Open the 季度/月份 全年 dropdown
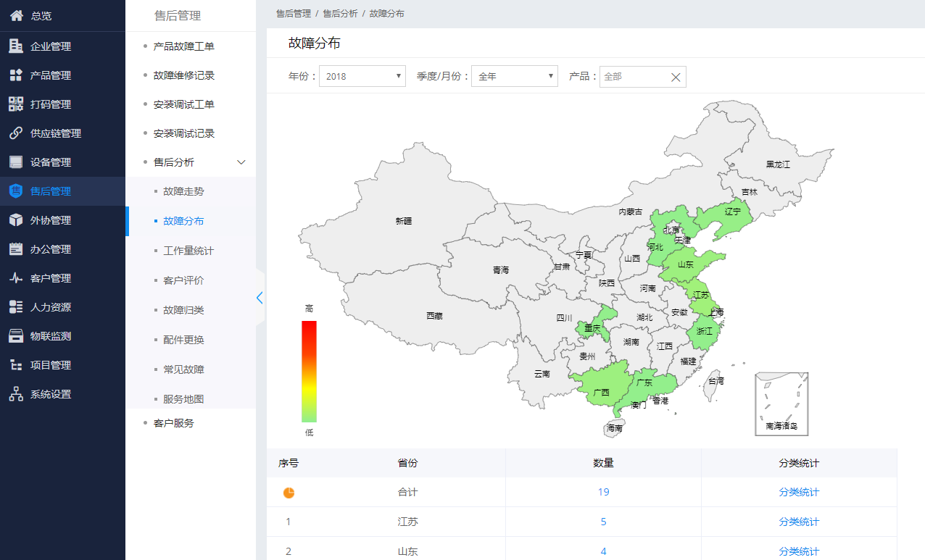The width and height of the screenshot is (925, 560). click(514, 76)
